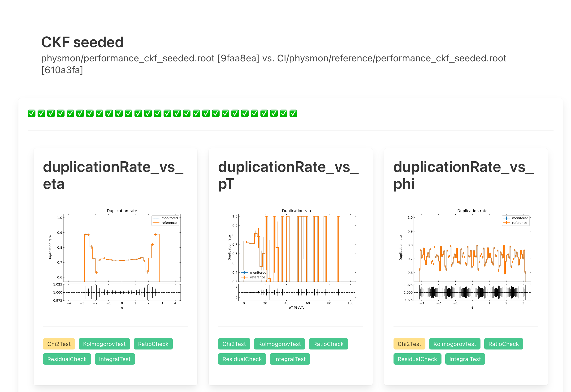Select the RatioCheck badge in the duplicationRate_vs_eta card

153,344
